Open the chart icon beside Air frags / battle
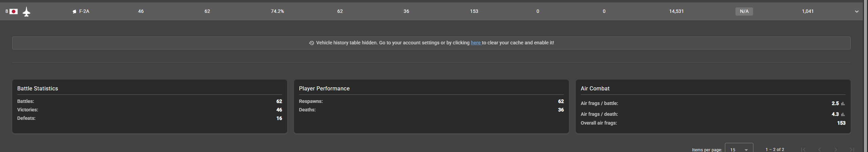Screen dimensions: 868x152 point(843,104)
